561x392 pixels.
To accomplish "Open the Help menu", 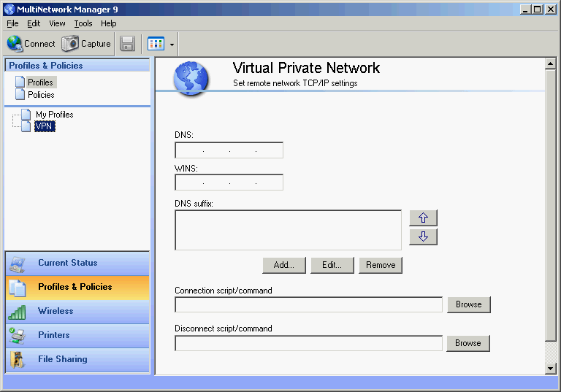I will [x=108, y=23].
